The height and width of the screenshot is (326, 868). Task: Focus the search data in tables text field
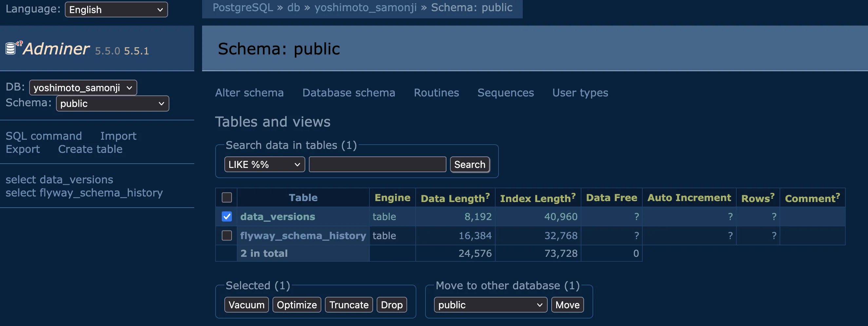click(377, 164)
